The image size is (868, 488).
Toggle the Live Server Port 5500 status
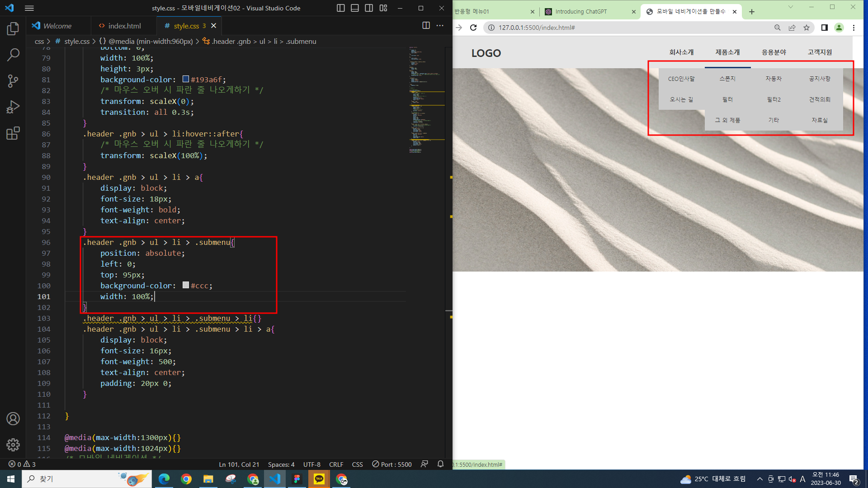coord(392,465)
